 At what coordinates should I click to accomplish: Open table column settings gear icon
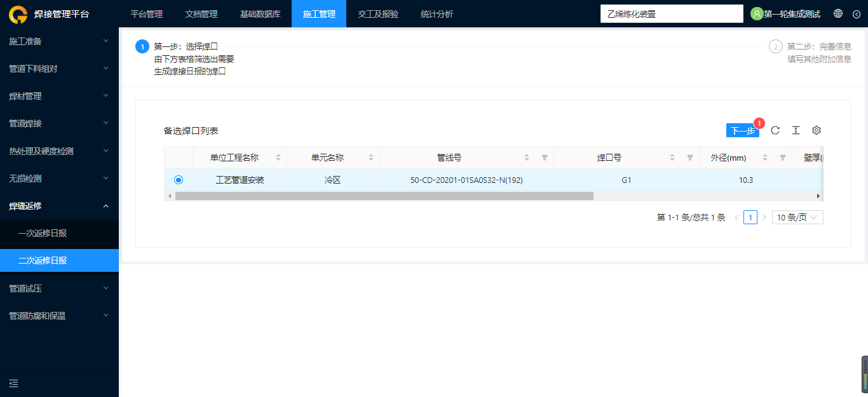817,130
